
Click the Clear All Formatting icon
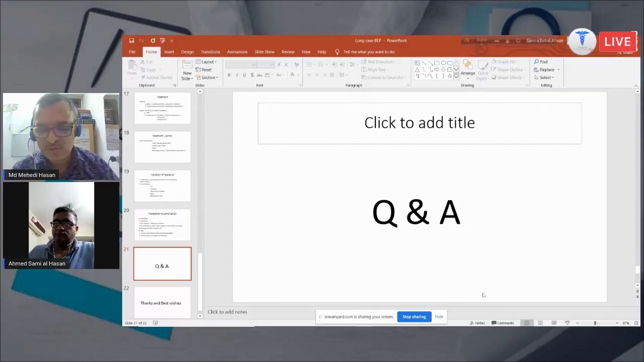point(296,64)
